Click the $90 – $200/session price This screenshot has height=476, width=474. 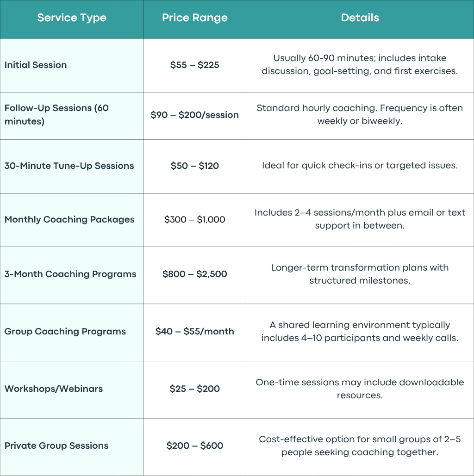[x=195, y=115]
